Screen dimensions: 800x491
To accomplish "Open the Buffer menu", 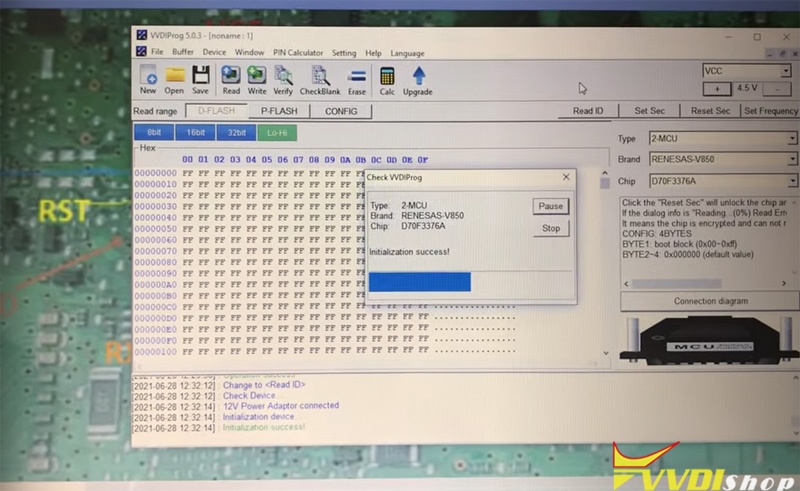I will [x=183, y=52].
